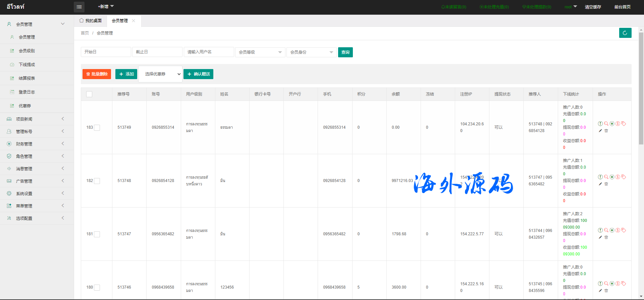The width and height of the screenshot is (644, 300).
Task: Click pencil edit icon for member 183
Action: tap(600, 131)
